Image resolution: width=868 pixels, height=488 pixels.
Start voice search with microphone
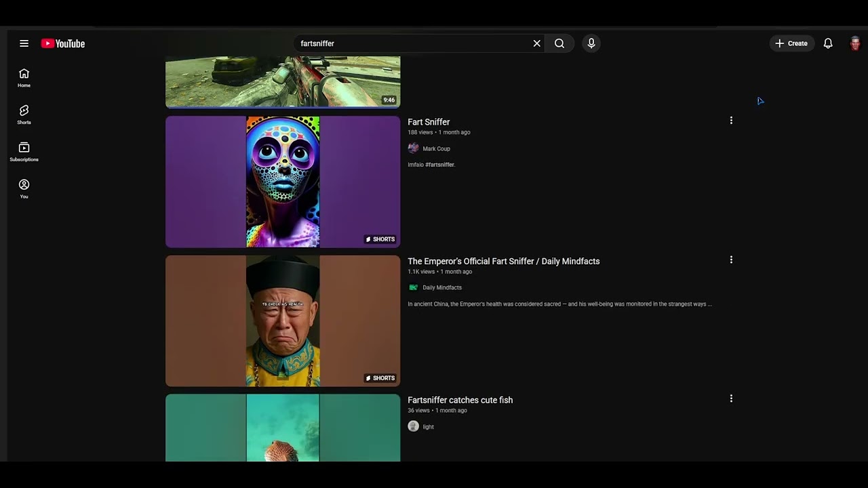(591, 43)
